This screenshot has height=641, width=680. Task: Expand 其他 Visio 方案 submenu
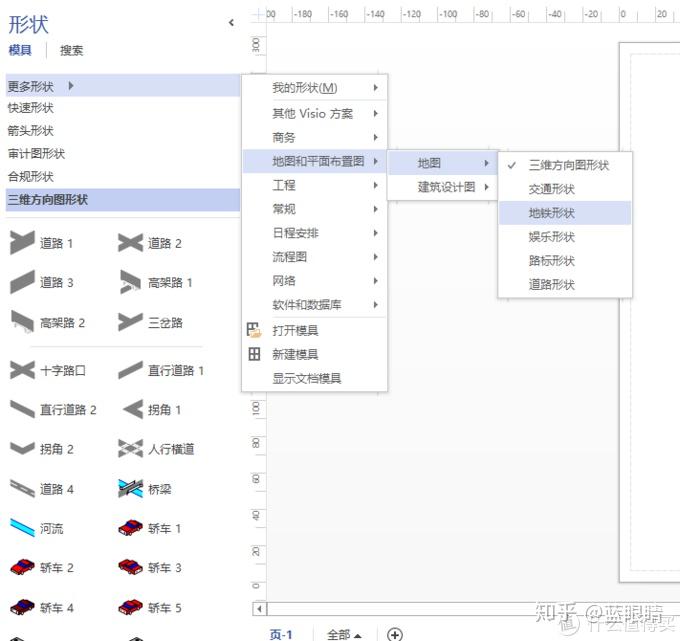[314, 113]
